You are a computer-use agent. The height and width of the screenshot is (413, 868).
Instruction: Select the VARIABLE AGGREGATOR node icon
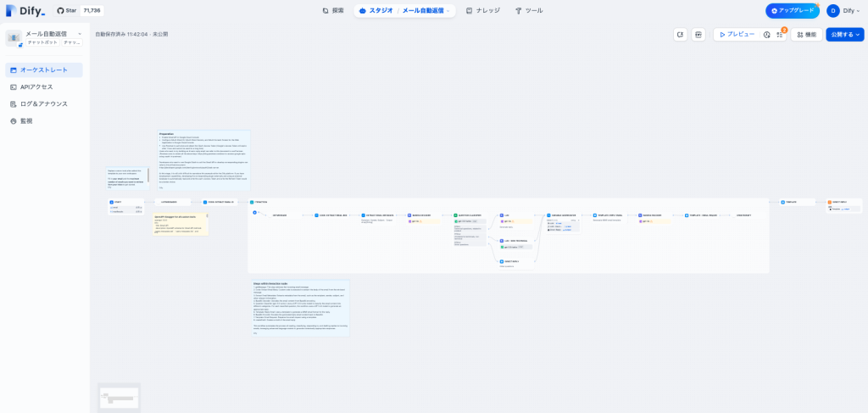click(548, 215)
